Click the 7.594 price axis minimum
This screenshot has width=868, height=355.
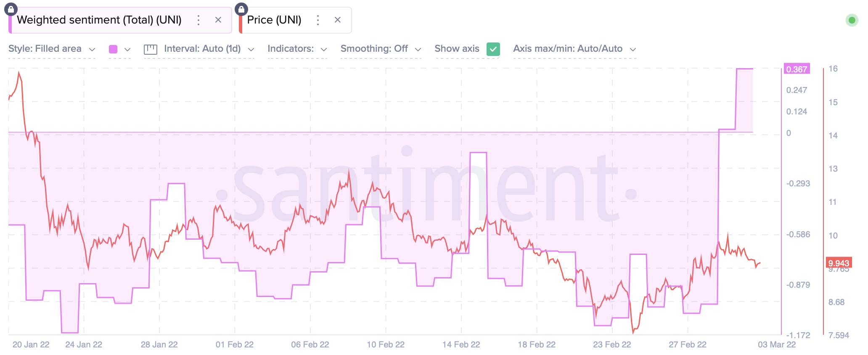(x=839, y=335)
